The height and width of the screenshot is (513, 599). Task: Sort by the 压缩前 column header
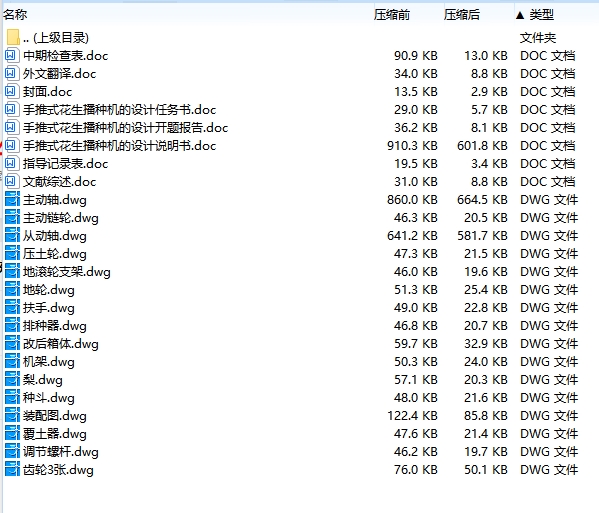click(392, 15)
